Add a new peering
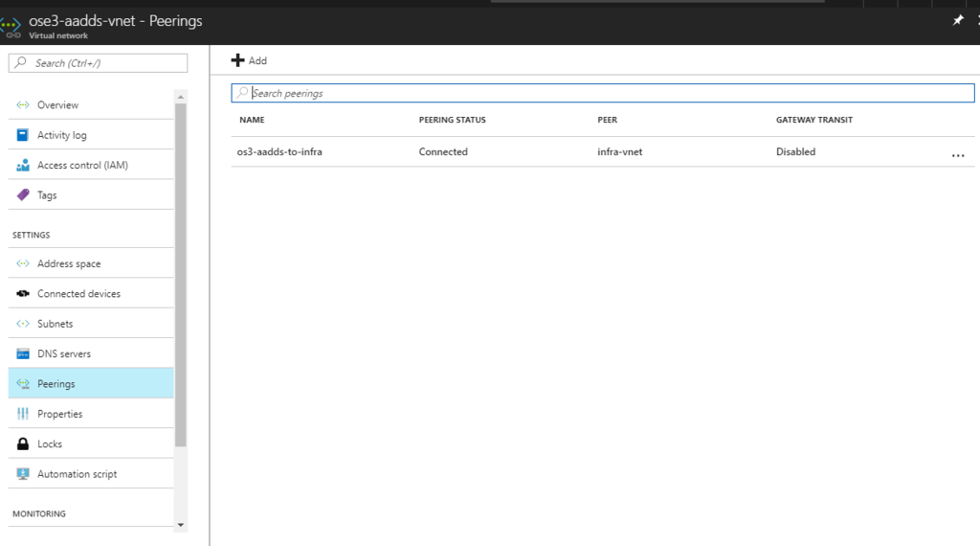This screenshot has width=980, height=546. tap(250, 60)
